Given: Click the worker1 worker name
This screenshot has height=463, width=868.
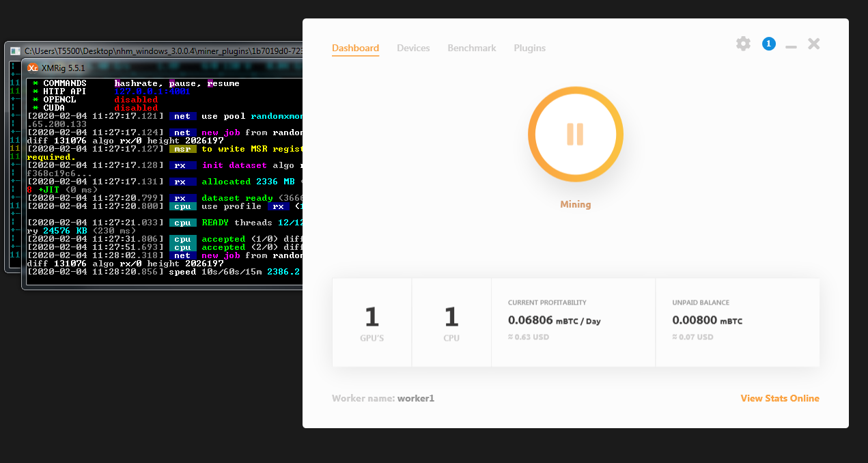Looking at the screenshot, I should 415,398.
